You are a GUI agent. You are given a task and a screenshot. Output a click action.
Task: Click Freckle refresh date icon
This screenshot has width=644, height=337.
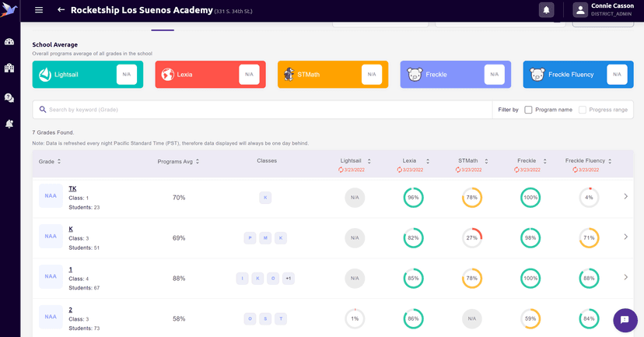[x=516, y=170]
